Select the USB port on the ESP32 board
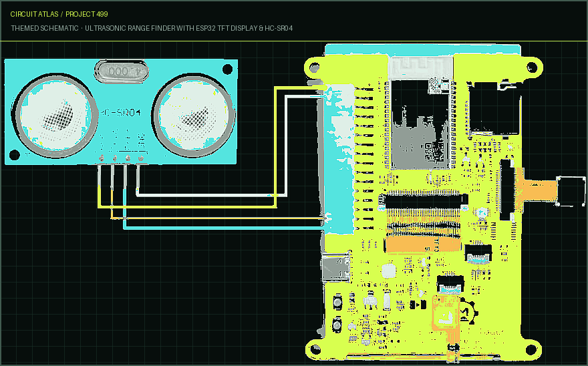The height and width of the screenshot is (366, 588). point(336,268)
